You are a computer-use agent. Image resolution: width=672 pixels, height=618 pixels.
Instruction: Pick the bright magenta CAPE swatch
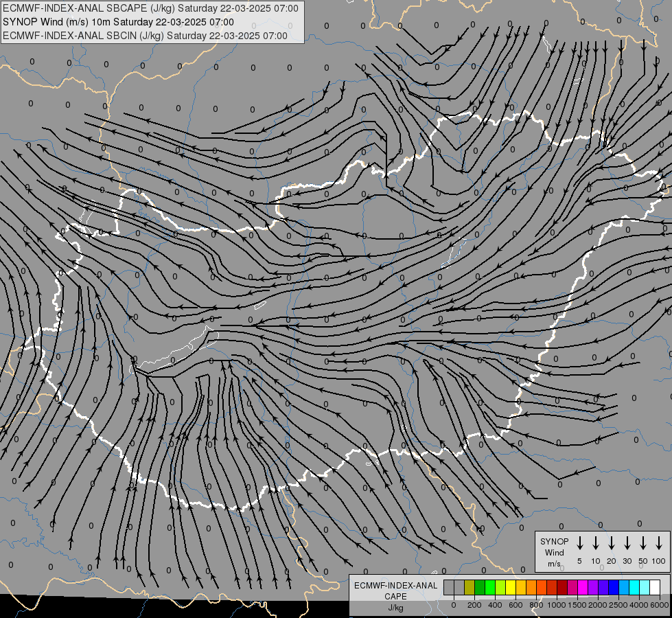[583, 587]
